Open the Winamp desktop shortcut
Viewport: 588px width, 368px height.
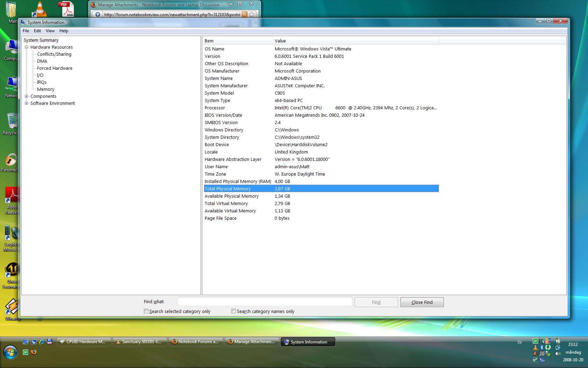[x=12, y=309]
